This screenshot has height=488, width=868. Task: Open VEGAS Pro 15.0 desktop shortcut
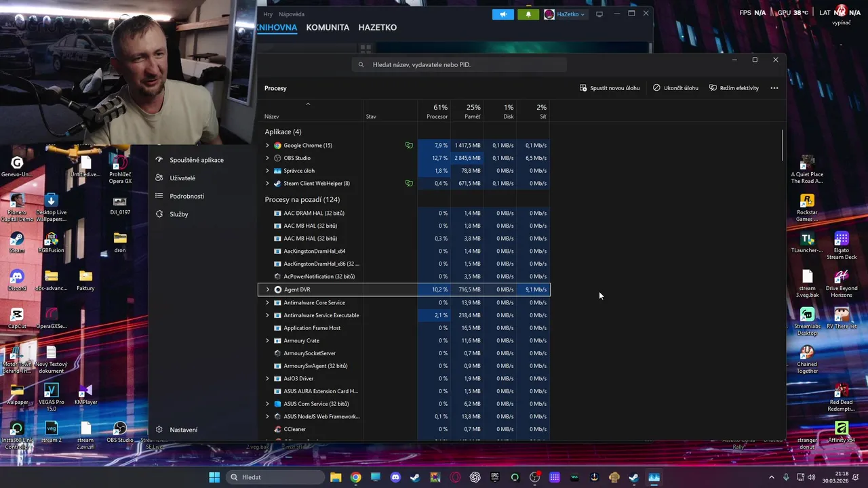pyautogui.click(x=52, y=398)
